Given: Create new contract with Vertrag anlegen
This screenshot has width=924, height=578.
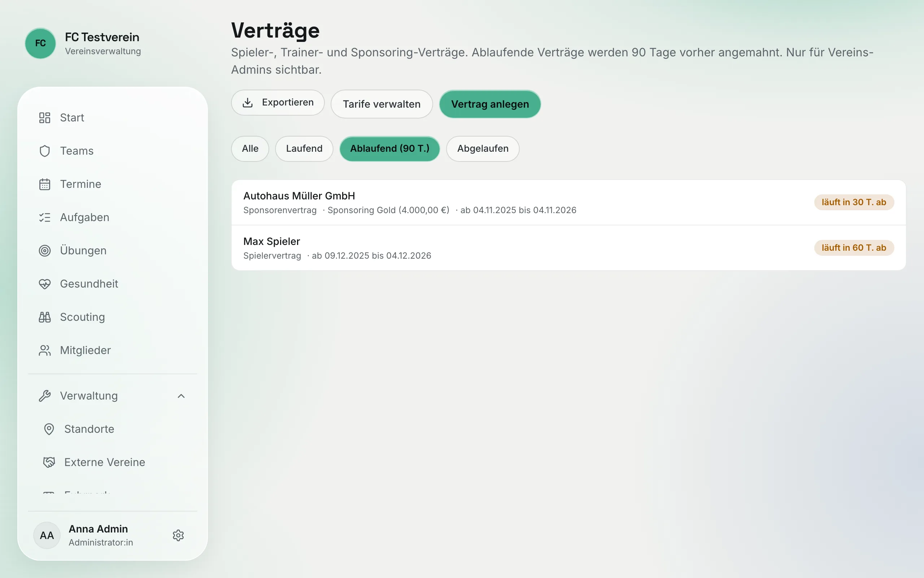Looking at the screenshot, I should tap(490, 104).
